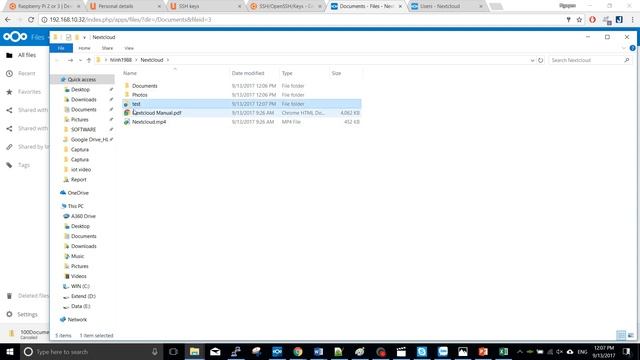Click the taskbar search box
640x360 pixels.
coord(91,351)
